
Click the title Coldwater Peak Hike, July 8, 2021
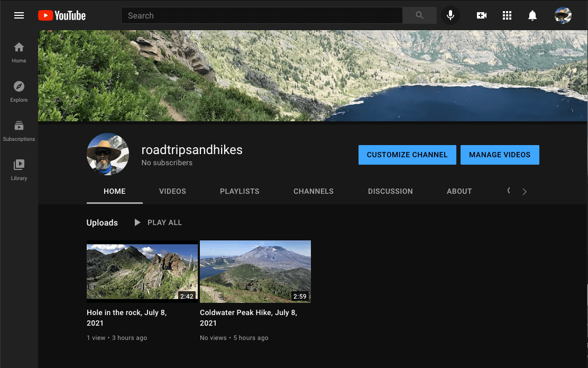[x=249, y=318]
